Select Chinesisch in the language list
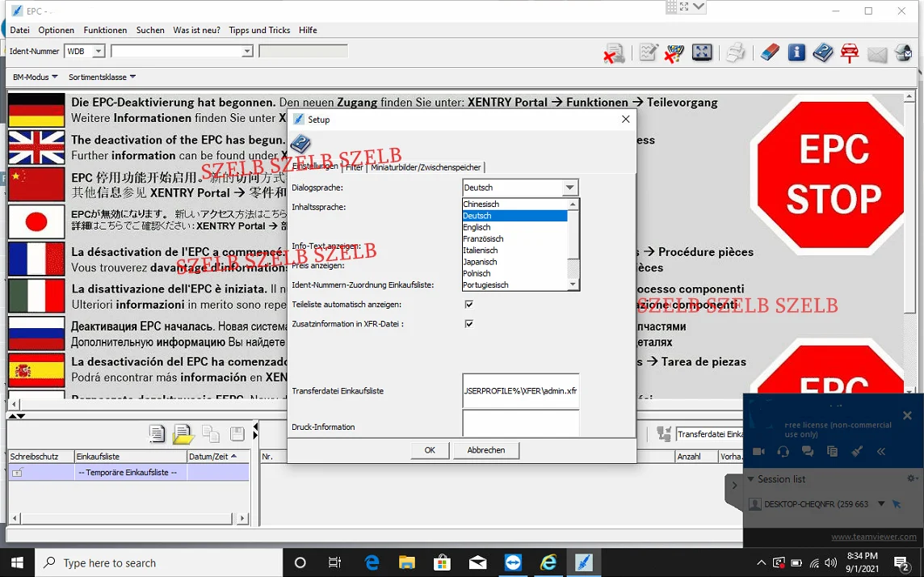This screenshot has height=577, width=924. 514,204
